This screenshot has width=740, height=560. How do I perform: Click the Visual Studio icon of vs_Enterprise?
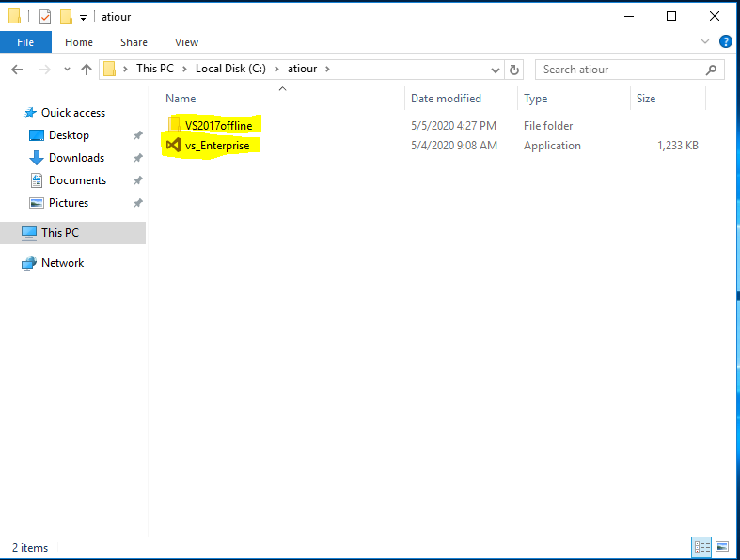(174, 145)
